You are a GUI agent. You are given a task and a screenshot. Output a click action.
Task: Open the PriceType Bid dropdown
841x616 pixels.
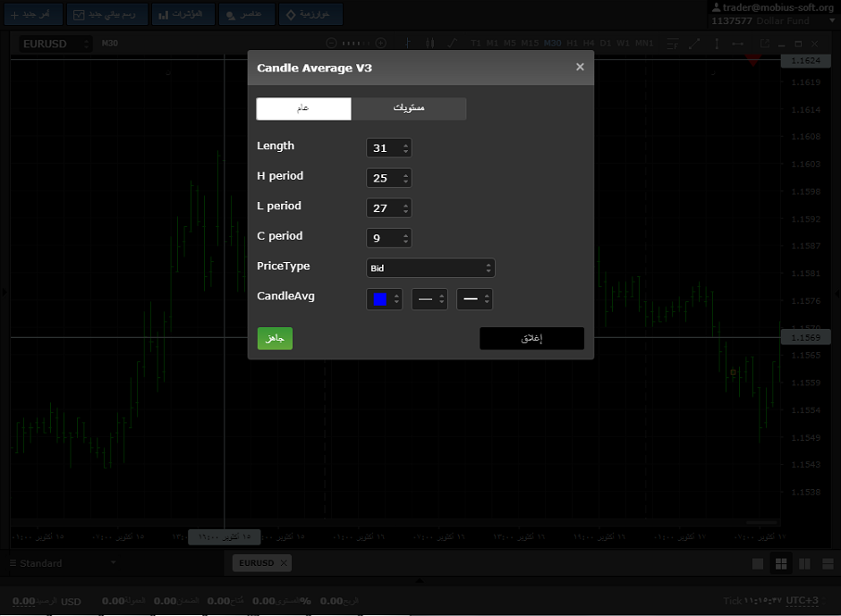point(430,268)
